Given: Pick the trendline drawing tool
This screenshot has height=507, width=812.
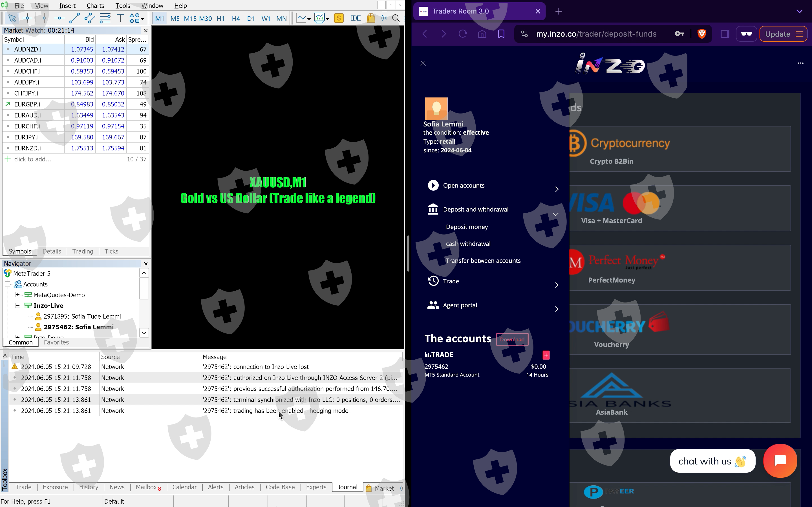Looking at the screenshot, I should point(74,18).
